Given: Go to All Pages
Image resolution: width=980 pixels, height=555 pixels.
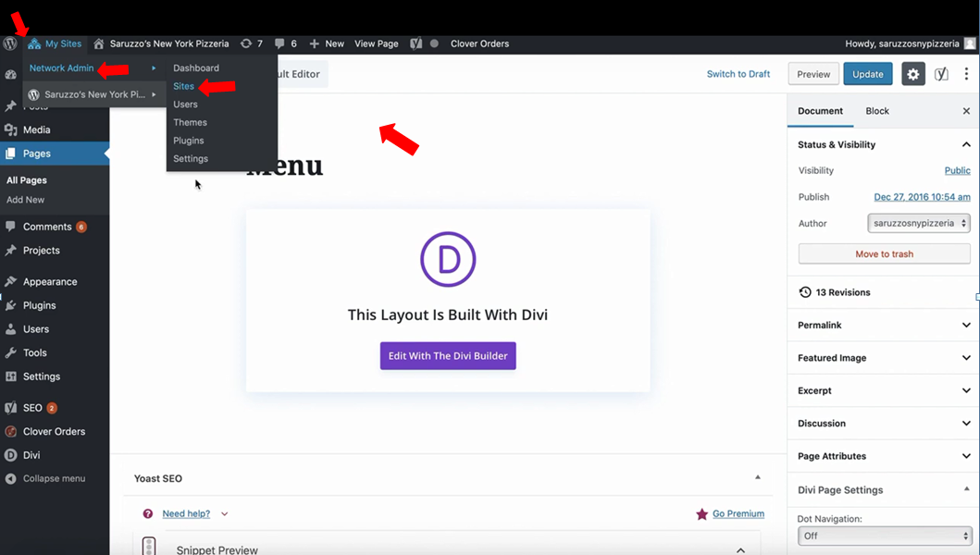Looking at the screenshot, I should [26, 180].
